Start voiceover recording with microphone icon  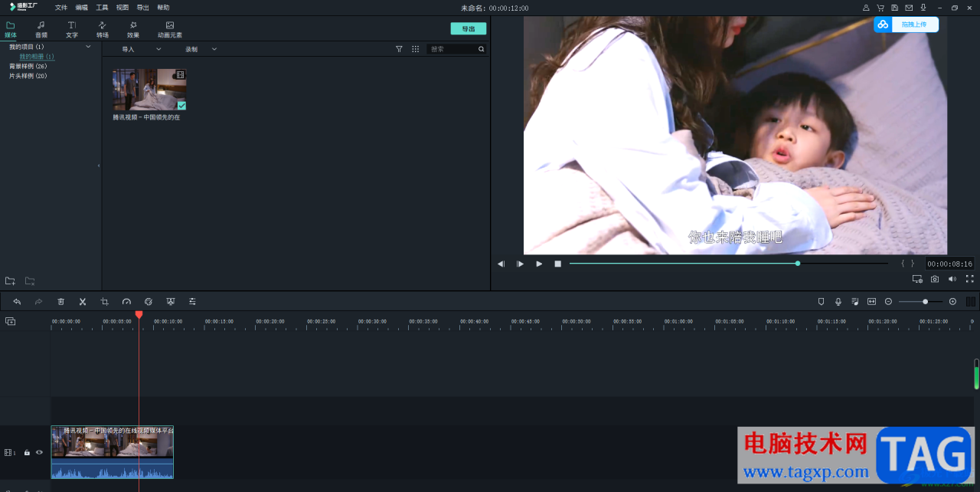pos(838,302)
